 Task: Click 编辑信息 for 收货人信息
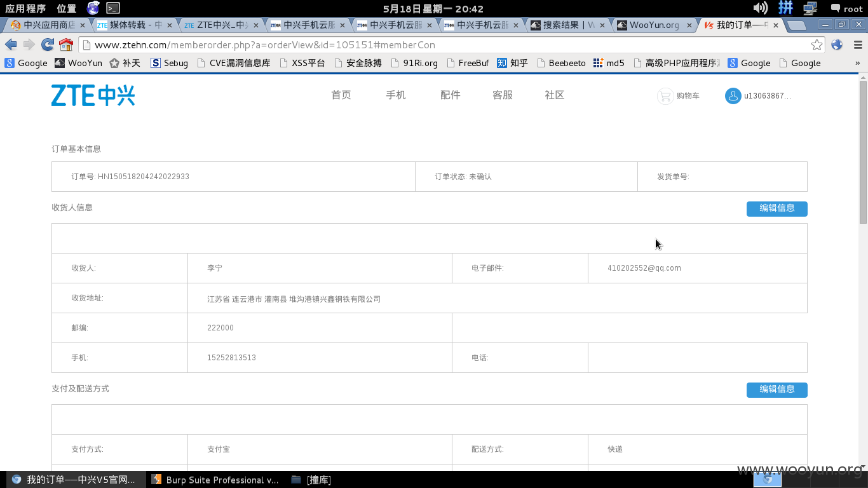pyautogui.click(x=776, y=208)
